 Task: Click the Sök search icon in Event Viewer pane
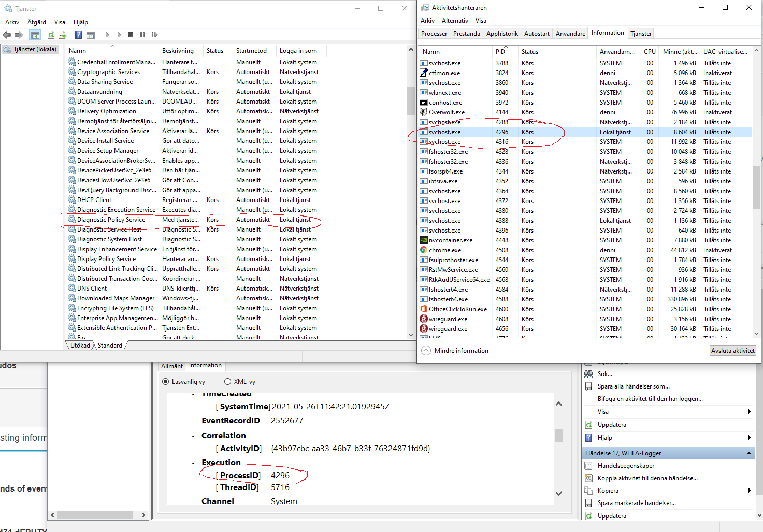click(589, 373)
